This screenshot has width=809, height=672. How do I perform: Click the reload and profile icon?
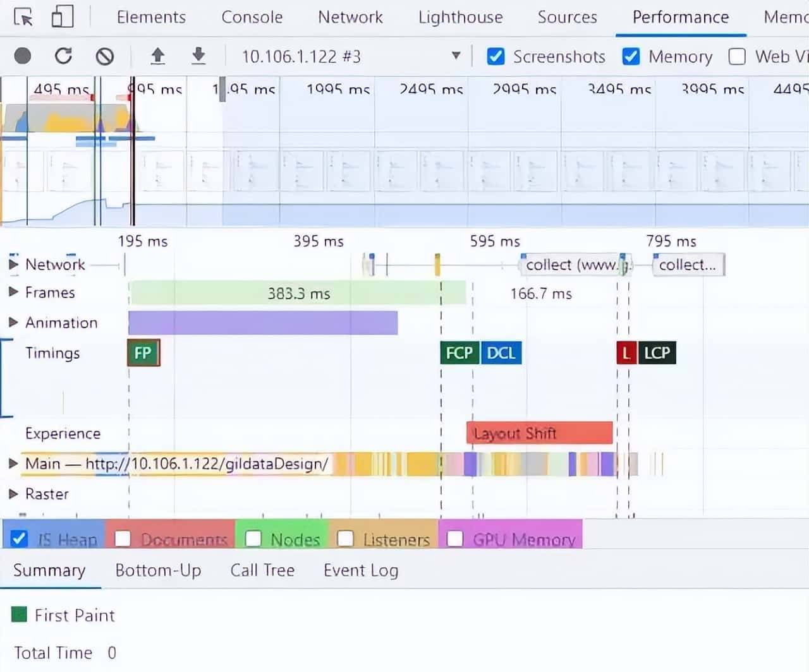[x=63, y=56]
